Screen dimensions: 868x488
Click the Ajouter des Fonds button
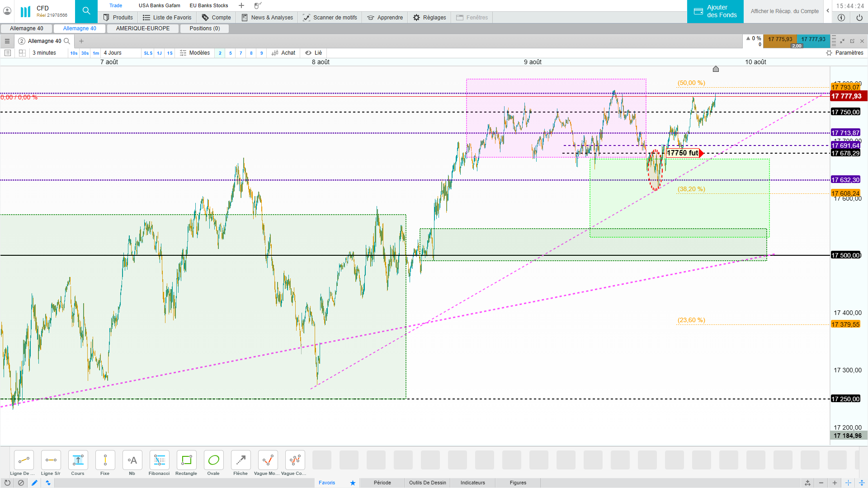pos(715,11)
